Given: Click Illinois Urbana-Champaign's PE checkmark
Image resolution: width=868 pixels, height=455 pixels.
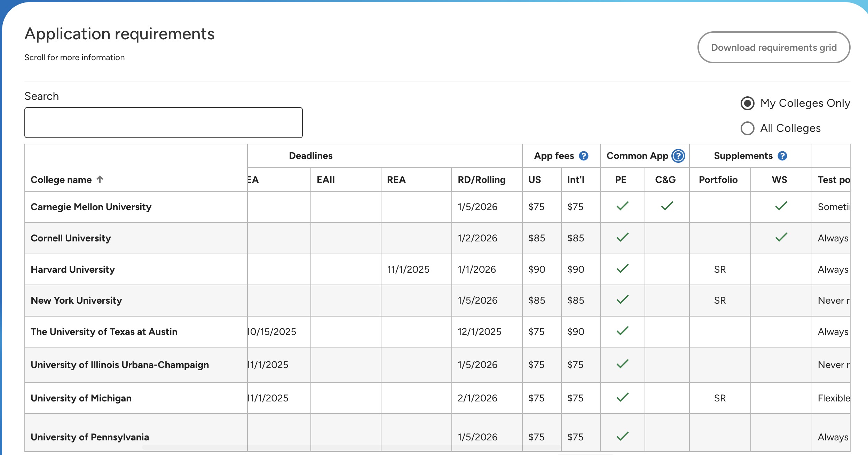Looking at the screenshot, I should [623, 364].
